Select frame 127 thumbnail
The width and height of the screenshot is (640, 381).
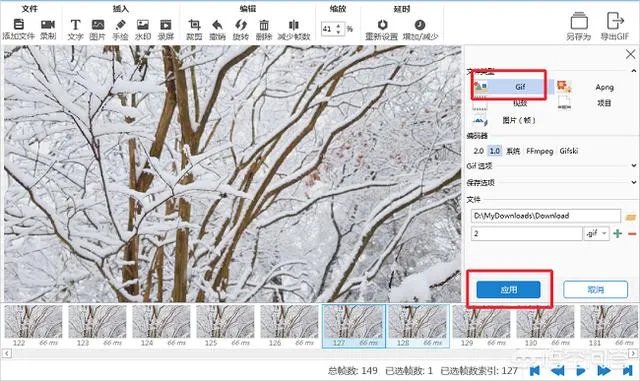click(354, 326)
